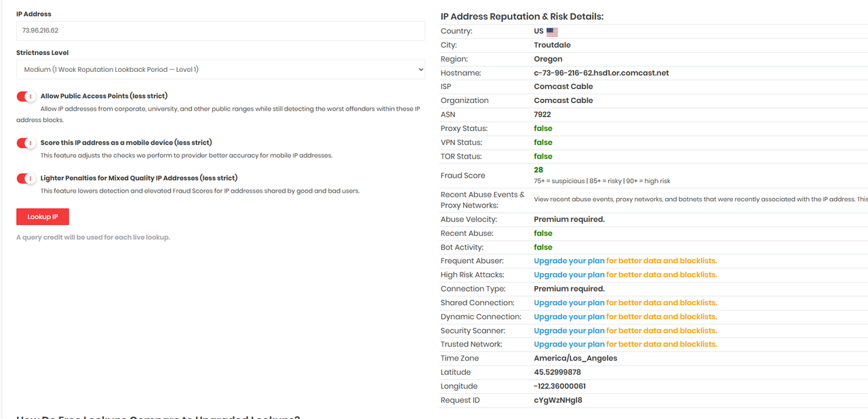Open the Strictness Level dropdown
Viewport: 868px width, 419px height.
(x=220, y=69)
